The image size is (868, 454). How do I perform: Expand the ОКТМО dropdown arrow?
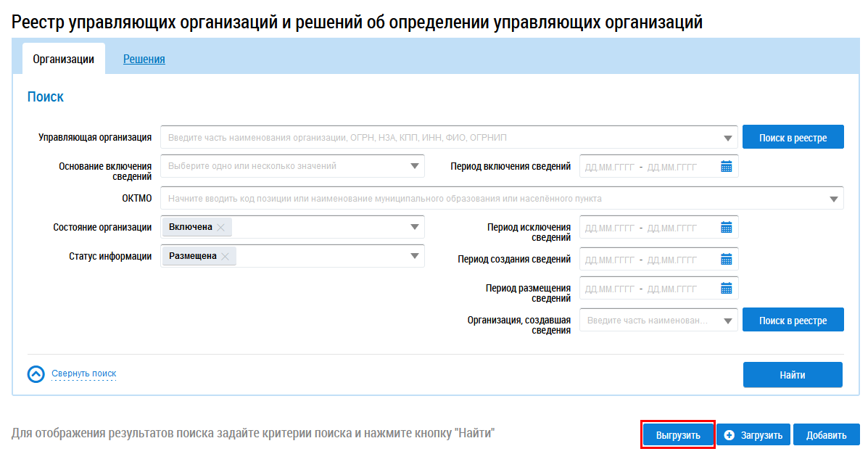pyautogui.click(x=834, y=199)
